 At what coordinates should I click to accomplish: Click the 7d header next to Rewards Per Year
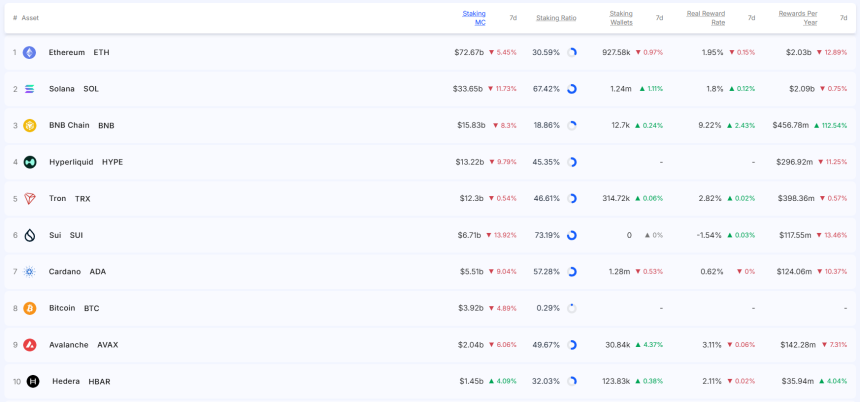coord(844,18)
